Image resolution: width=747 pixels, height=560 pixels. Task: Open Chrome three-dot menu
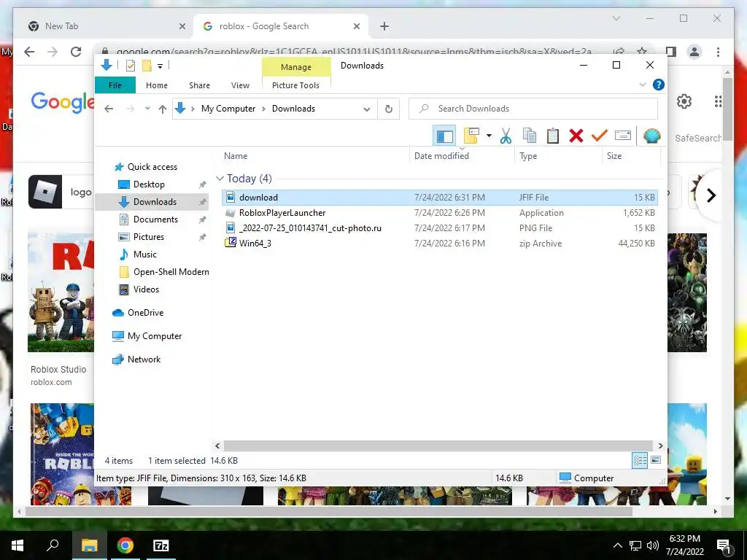tap(718, 52)
